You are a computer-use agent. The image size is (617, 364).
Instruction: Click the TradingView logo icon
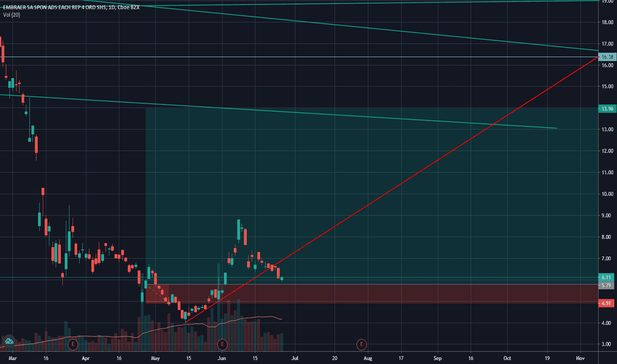pos(9,341)
